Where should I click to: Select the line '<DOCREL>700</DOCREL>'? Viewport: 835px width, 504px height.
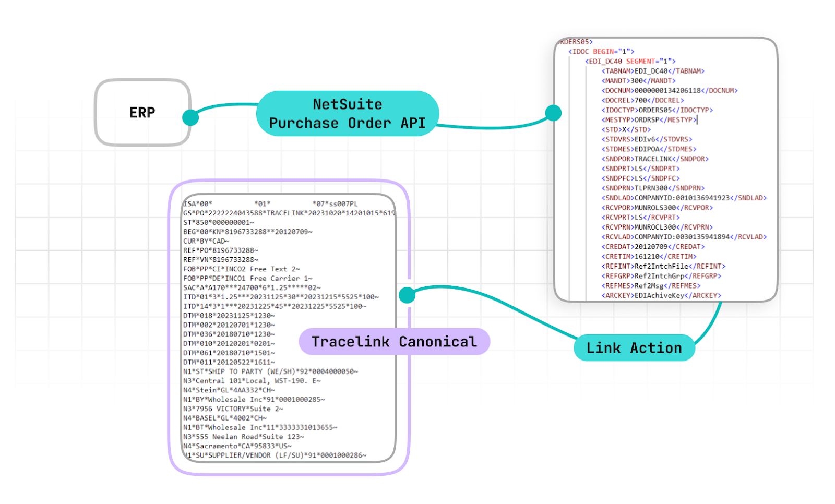642,100
